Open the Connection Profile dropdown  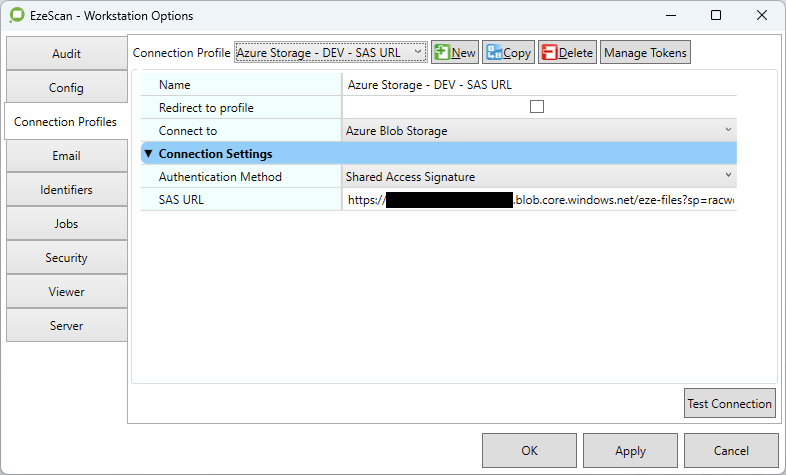331,52
